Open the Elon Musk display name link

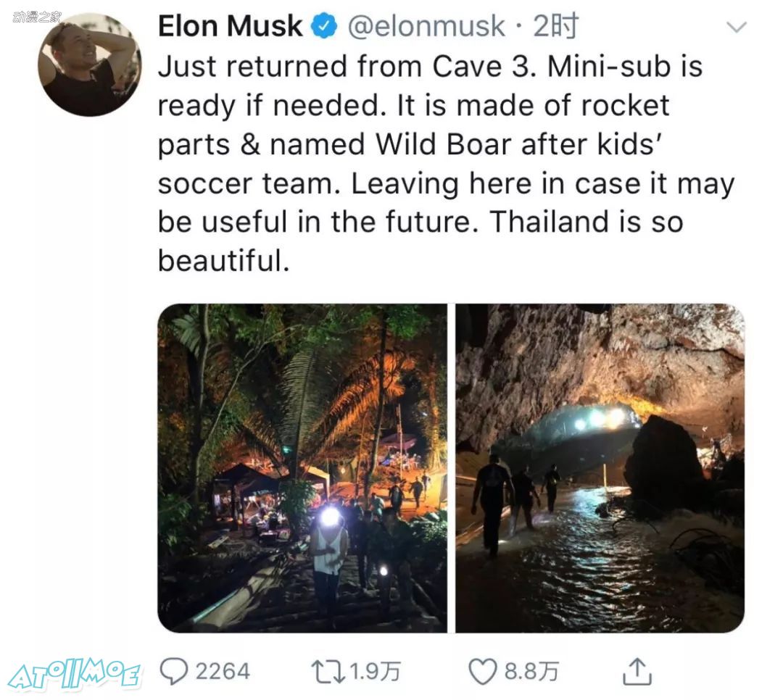pos(231,26)
